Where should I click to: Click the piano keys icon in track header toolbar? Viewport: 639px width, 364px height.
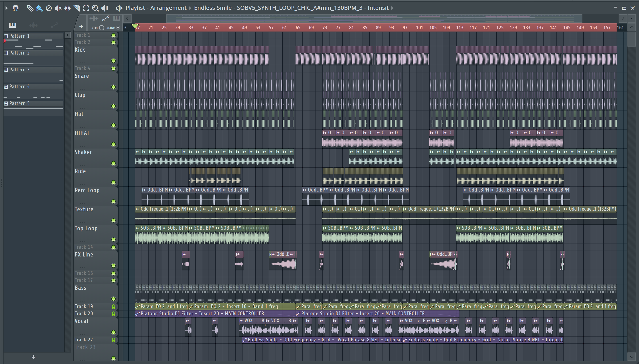click(x=116, y=18)
